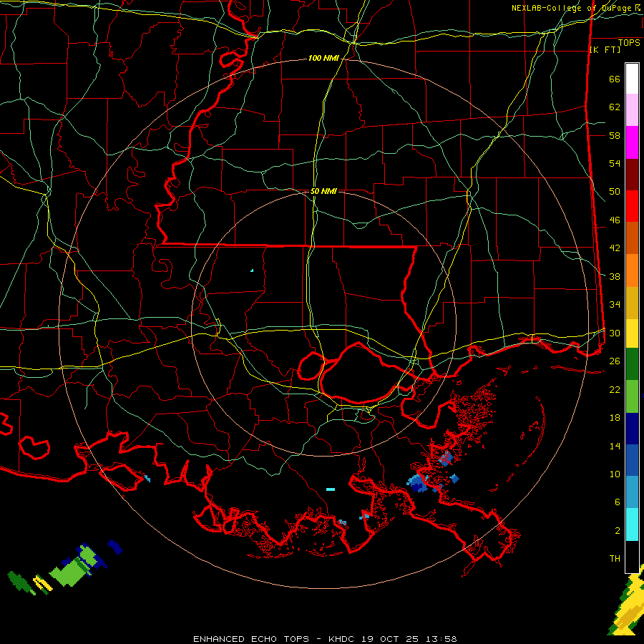
Task: Click the yellow legend swatch
Action: 632,333
